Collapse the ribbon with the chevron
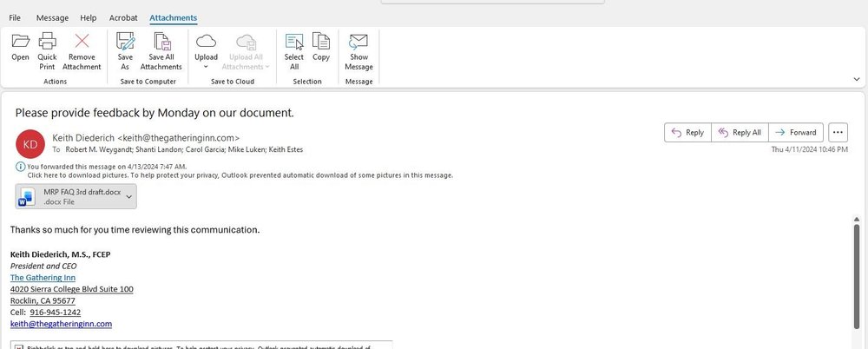 857,78
